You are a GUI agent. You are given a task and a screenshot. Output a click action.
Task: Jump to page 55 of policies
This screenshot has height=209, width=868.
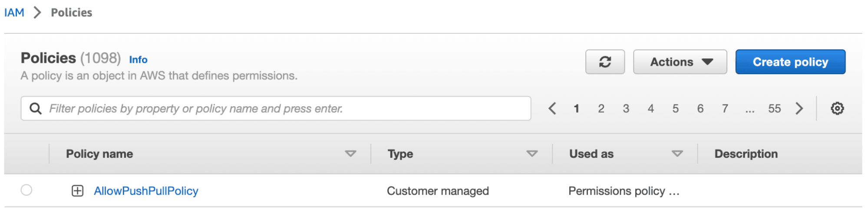[x=774, y=108]
